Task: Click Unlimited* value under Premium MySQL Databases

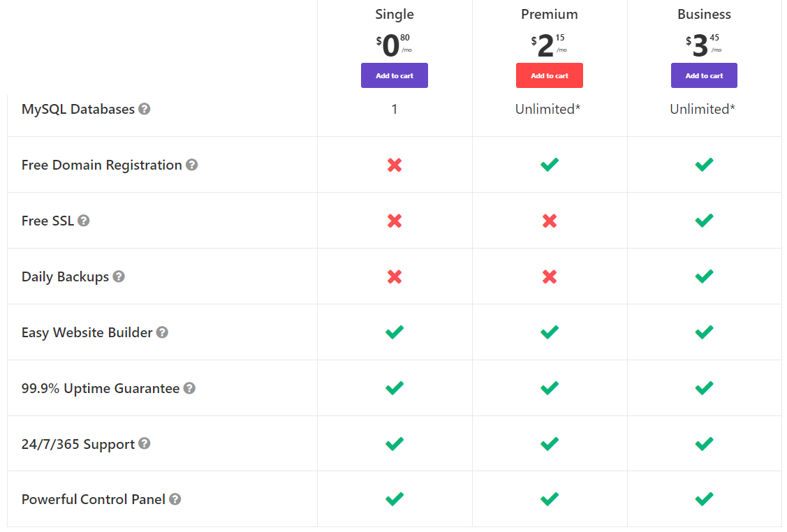Action: click(x=548, y=109)
